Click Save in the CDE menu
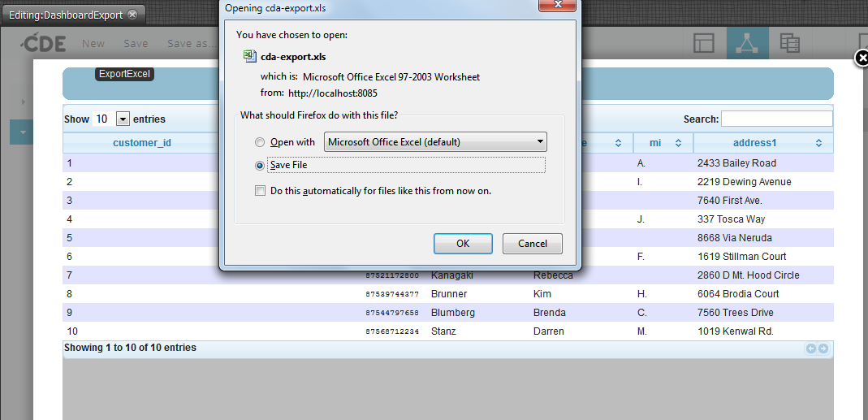Image resolution: width=868 pixels, height=420 pixels. (x=136, y=43)
